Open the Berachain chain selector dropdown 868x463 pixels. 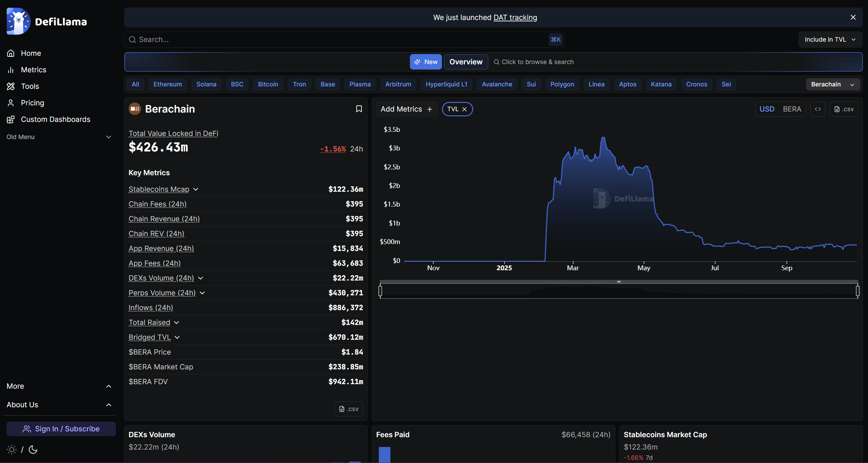point(832,84)
